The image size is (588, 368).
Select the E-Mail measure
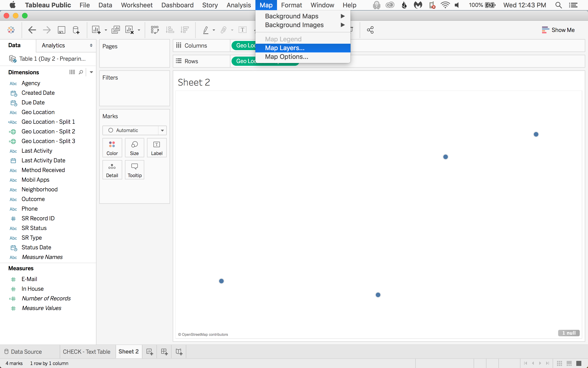29,279
